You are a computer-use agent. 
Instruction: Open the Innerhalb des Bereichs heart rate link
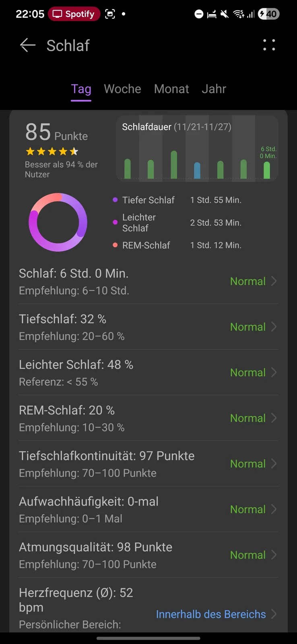pyautogui.click(x=211, y=614)
